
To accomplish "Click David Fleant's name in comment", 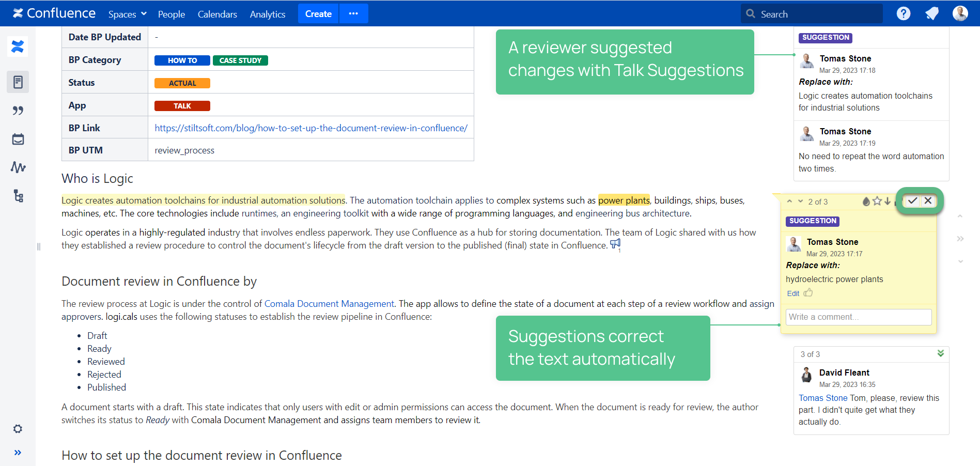I will click(x=844, y=372).
